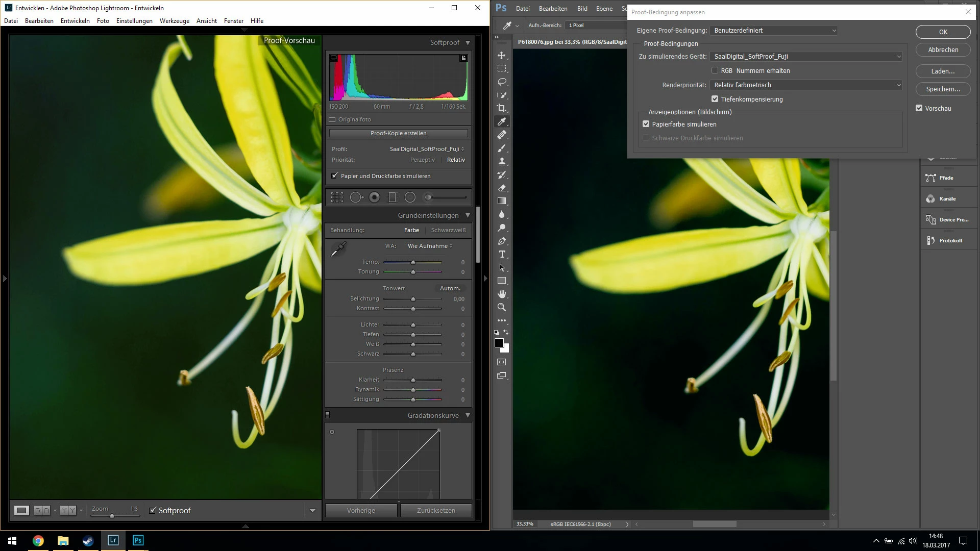Click the Abbrechen button in dialog
This screenshot has width=980, height=551.
(x=943, y=50)
